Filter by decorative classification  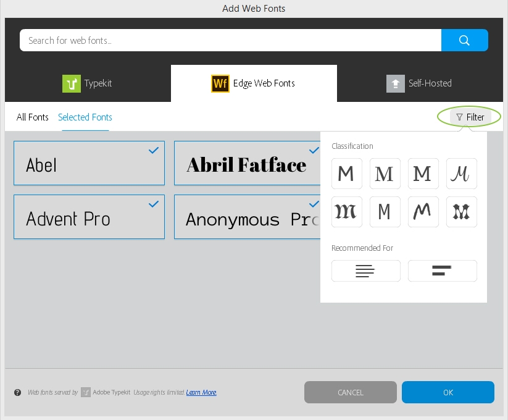tap(461, 212)
